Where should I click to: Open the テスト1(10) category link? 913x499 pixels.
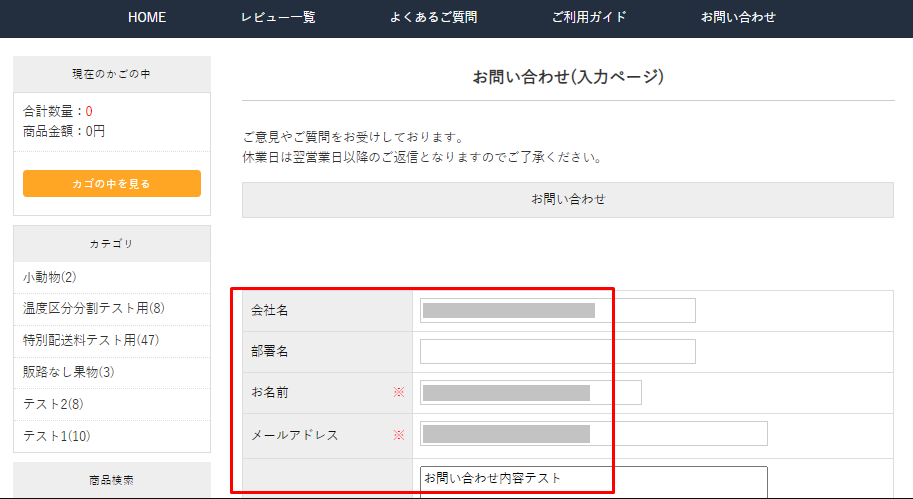[57, 436]
